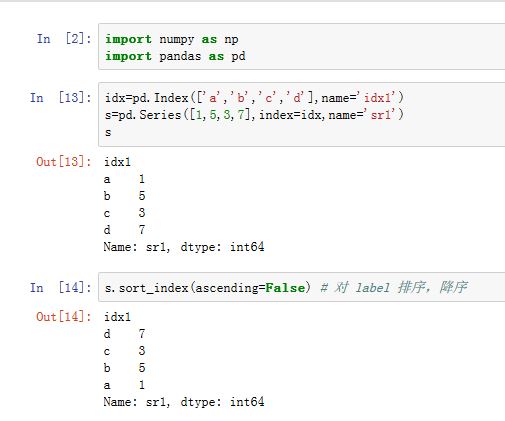Click the 'Out[14]:' prompt label
Image resolution: width=505 pixels, height=421 pixels.
point(64,317)
